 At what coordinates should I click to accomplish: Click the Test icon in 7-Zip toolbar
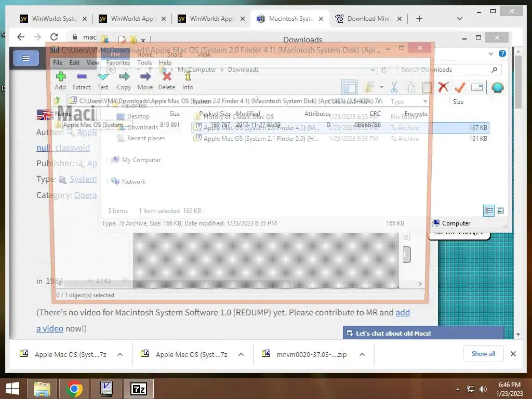(x=102, y=77)
